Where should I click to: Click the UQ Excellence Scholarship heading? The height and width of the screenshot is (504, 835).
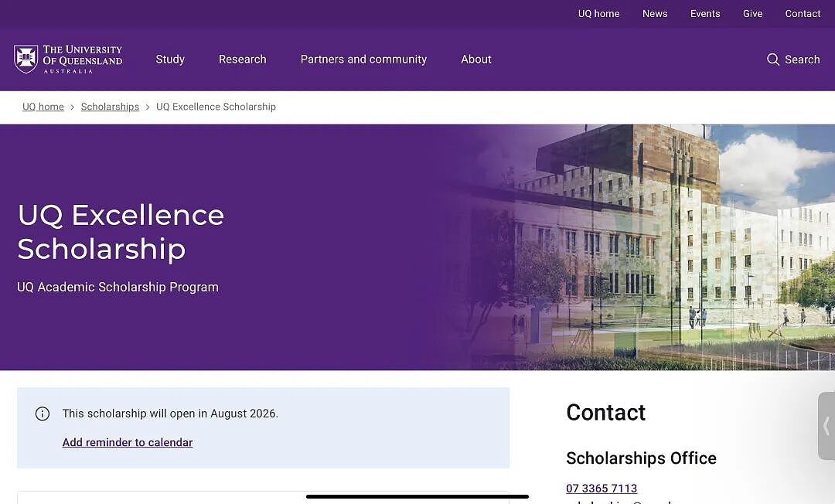pos(121,231)
